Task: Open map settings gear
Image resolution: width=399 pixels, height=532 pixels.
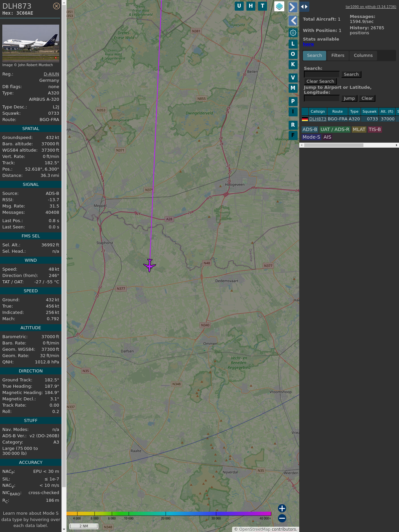Action: tap(293, 33)
